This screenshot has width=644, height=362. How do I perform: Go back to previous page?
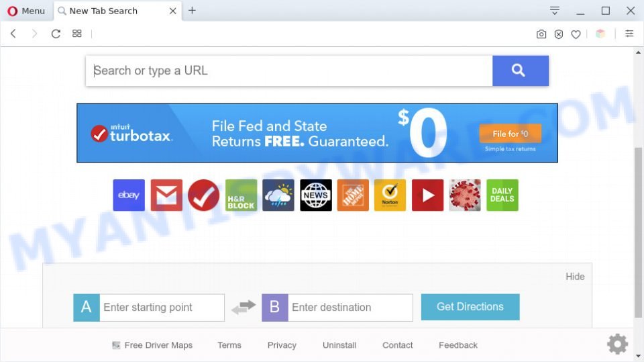tap(13, 34)
